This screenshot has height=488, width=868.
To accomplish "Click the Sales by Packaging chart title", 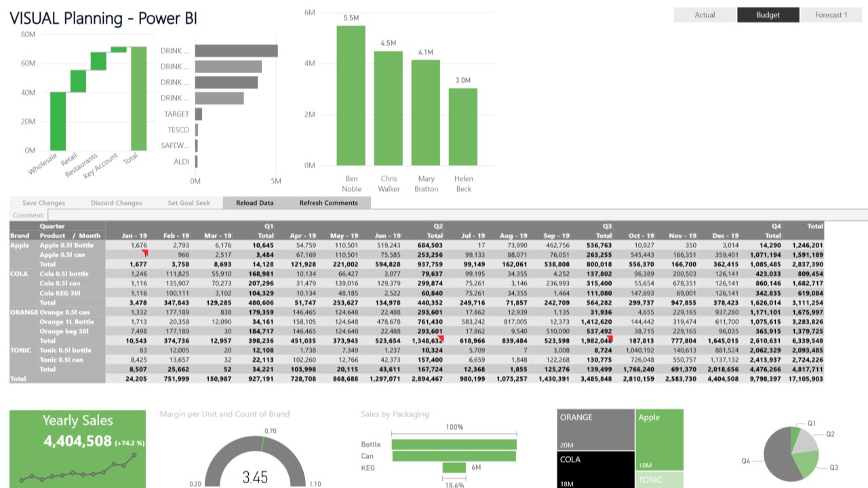I will tap(395, 413).
